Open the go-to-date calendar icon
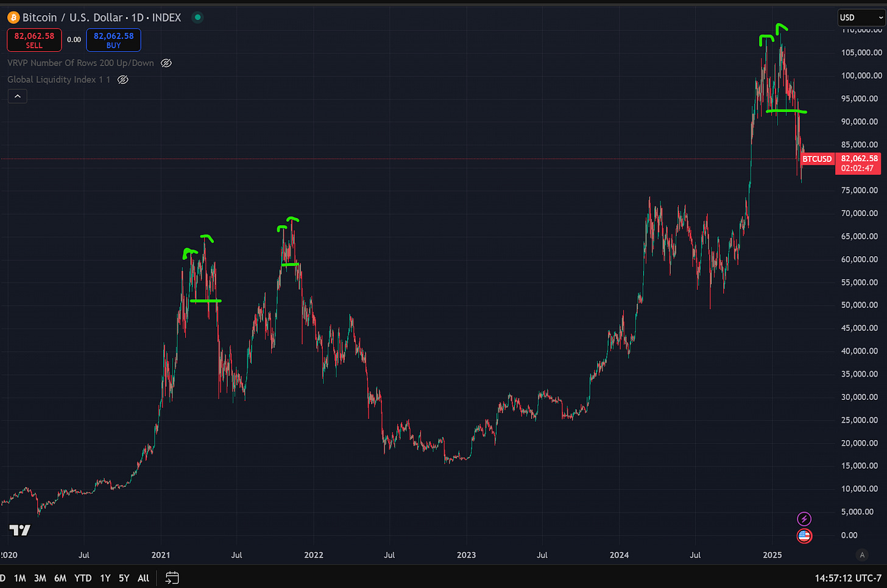 (172, 578)
